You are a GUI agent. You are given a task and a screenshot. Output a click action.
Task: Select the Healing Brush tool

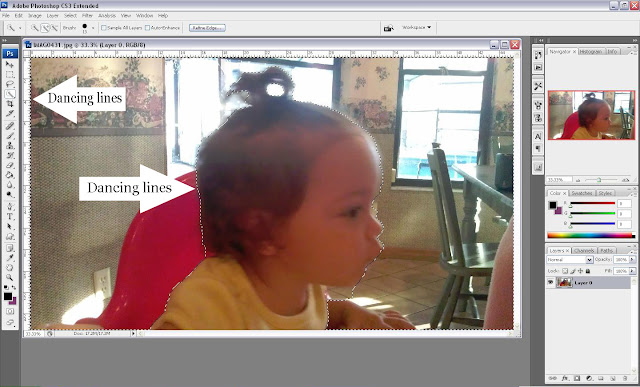10,126
